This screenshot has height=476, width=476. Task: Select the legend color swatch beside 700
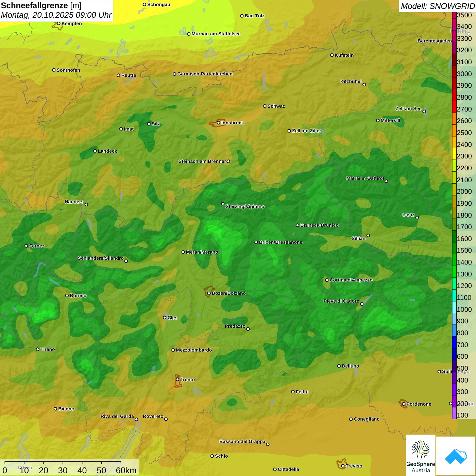(x=454, y=342)
